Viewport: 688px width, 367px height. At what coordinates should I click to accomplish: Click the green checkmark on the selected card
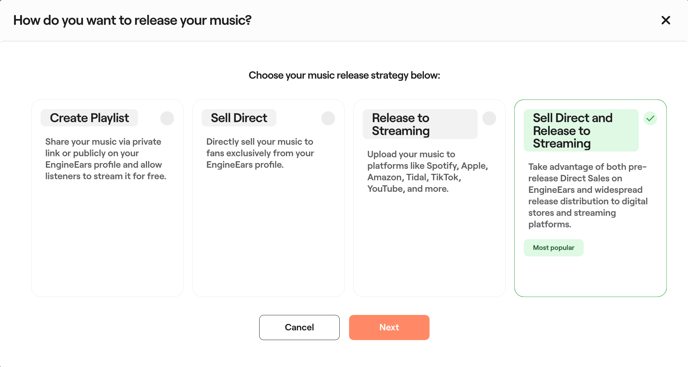point(650,118)
